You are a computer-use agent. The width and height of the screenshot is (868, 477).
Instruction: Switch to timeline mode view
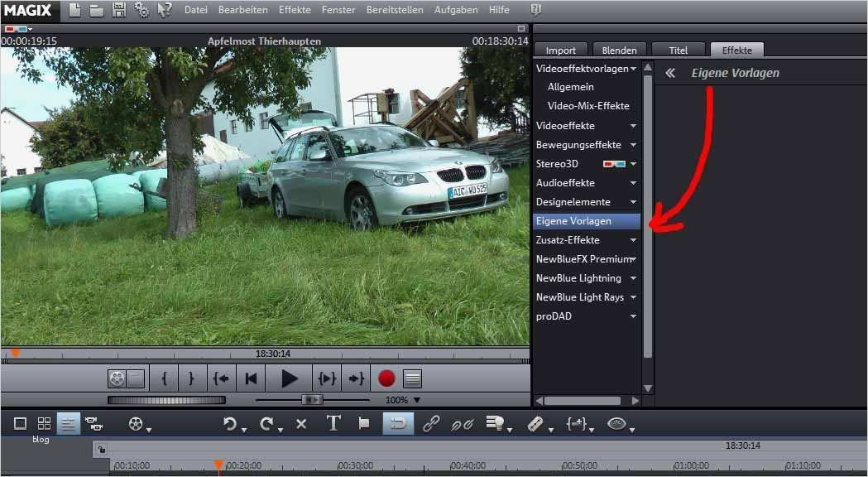pos(68,424)
